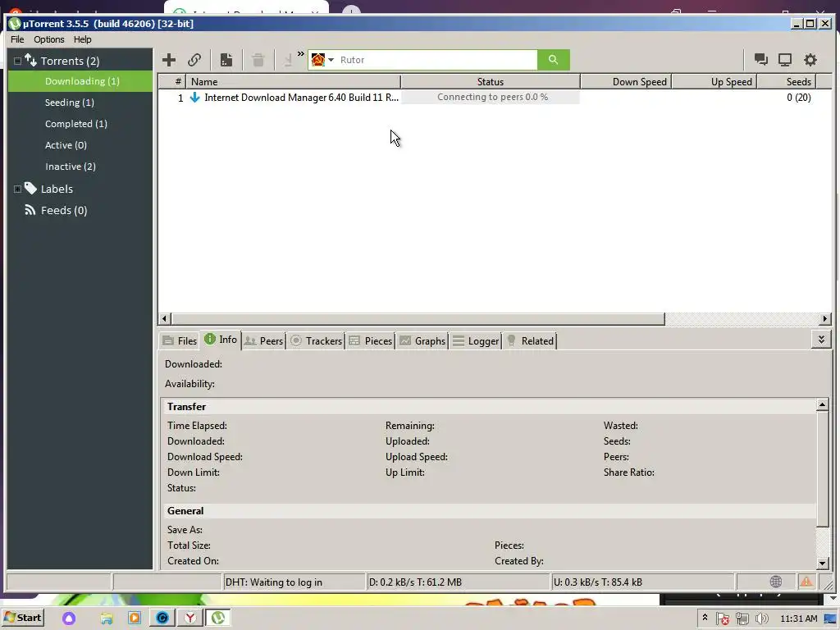Switch to the Peers tab
The width and height of the screenshot is (840, 630).
(x=263, y=340)
